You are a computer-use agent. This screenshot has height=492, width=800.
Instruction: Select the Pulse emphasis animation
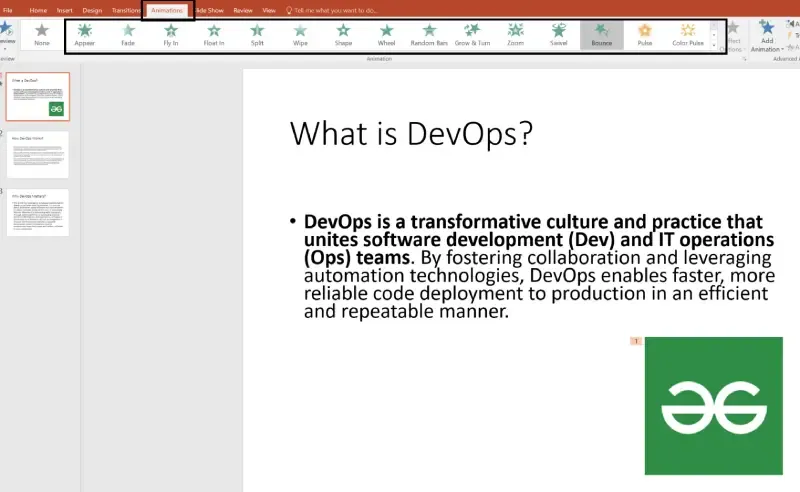[645, 35]
